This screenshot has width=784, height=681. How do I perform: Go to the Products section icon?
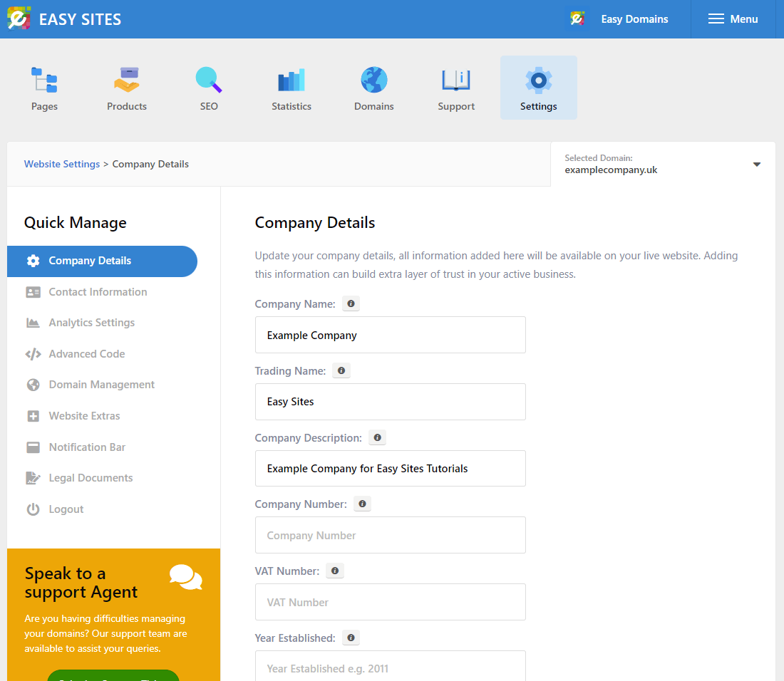pos(126,80)
